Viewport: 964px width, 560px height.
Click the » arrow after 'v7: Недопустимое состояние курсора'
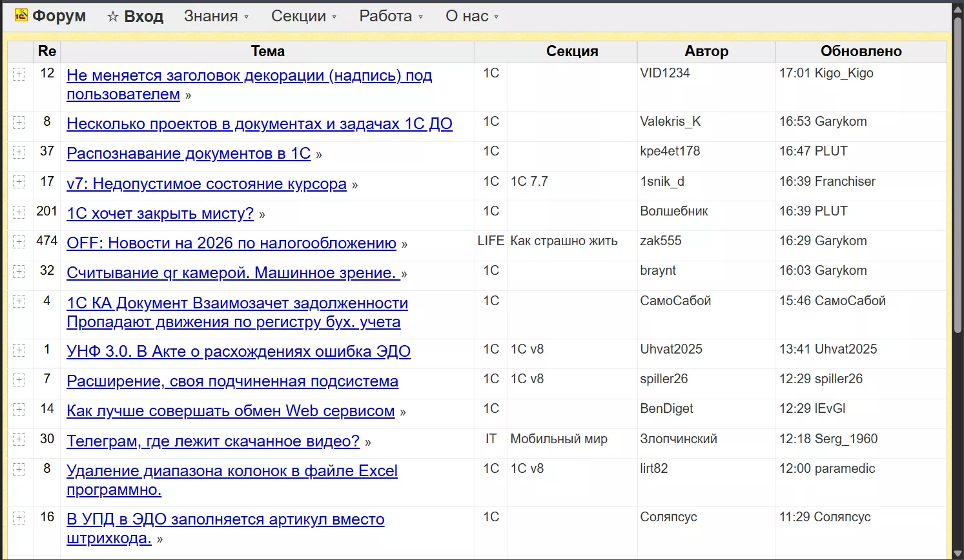(x=354, y=185)
